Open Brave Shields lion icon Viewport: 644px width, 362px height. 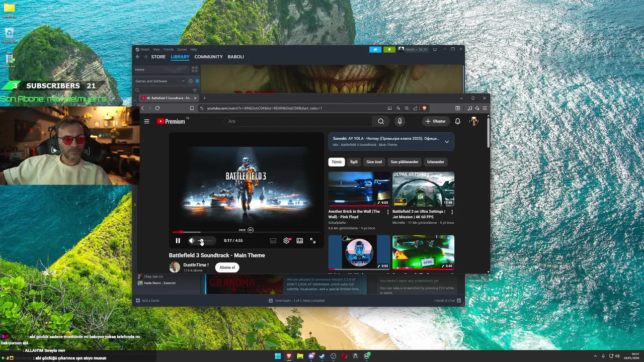pyautogui.click(x=424, y=108)
